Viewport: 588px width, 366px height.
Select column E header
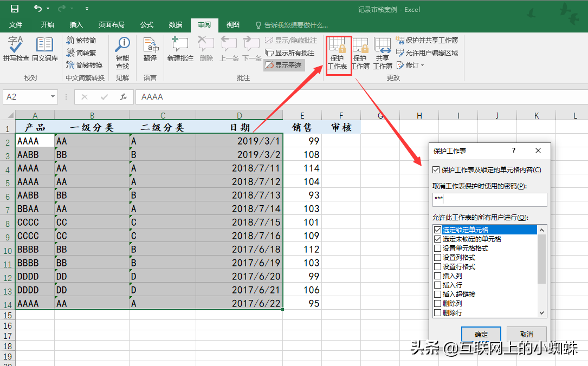pyautogui.click(x=302, y=115)
